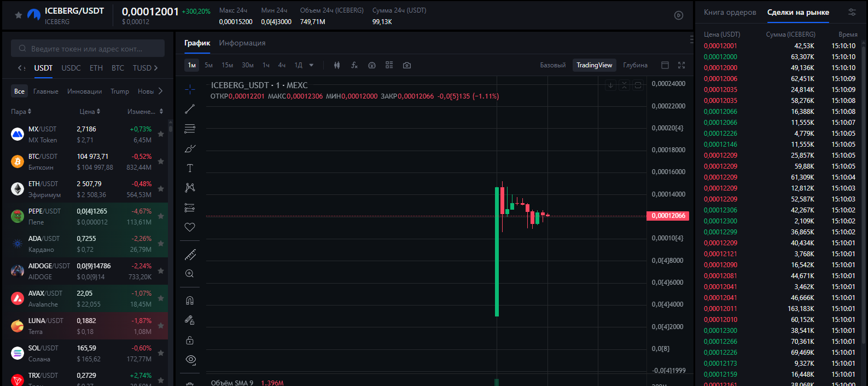
Task: Select the 15м timeframe
Action: coord(227,65)
